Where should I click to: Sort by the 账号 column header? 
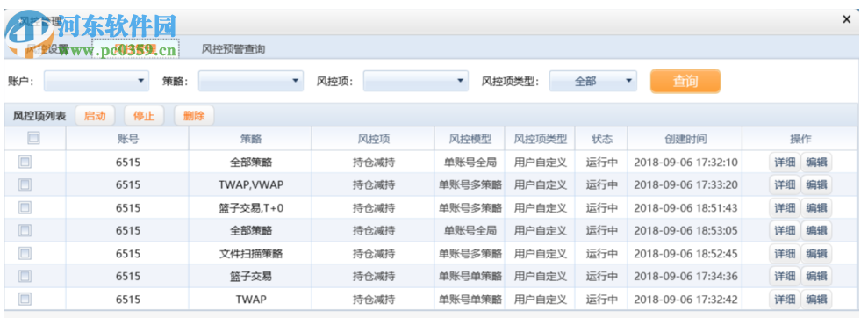pyautogui.click(x=127, y=139)
